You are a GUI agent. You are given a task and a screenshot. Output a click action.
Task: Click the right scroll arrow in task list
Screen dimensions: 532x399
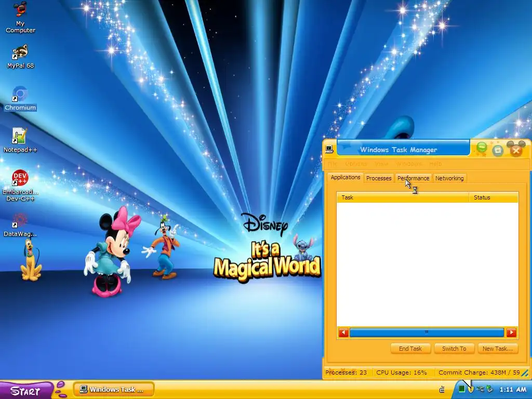pyautogui.click(x=511, y=332)
